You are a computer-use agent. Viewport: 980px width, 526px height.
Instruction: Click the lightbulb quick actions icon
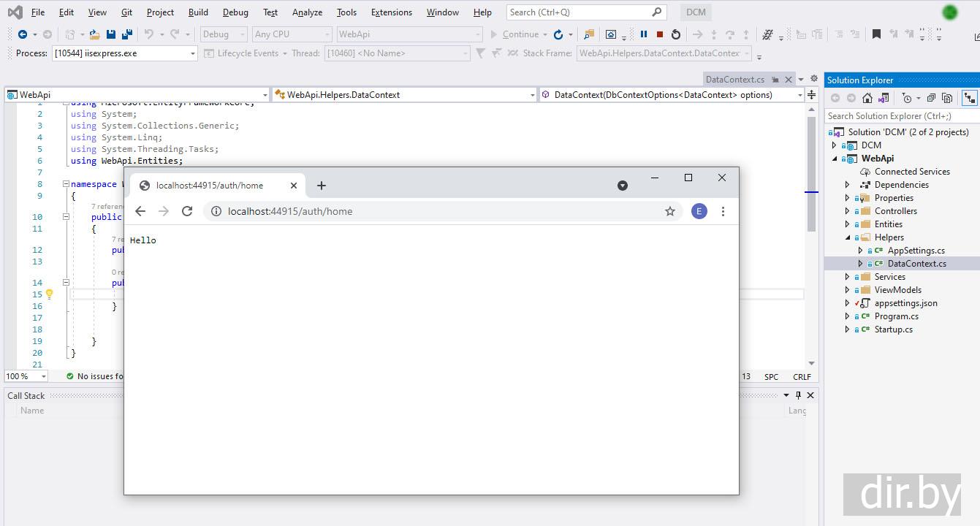pyautogui.click(x=49, y=294)
